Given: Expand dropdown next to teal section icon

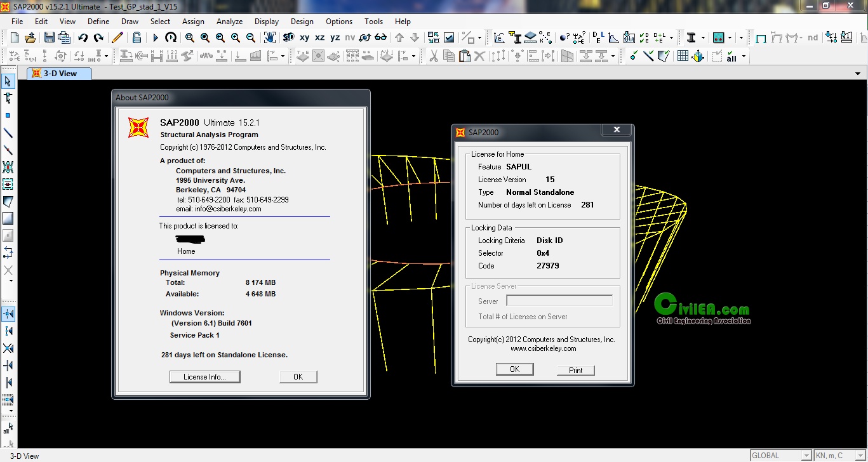Looking at the screenshot, I should click(730, 38).
